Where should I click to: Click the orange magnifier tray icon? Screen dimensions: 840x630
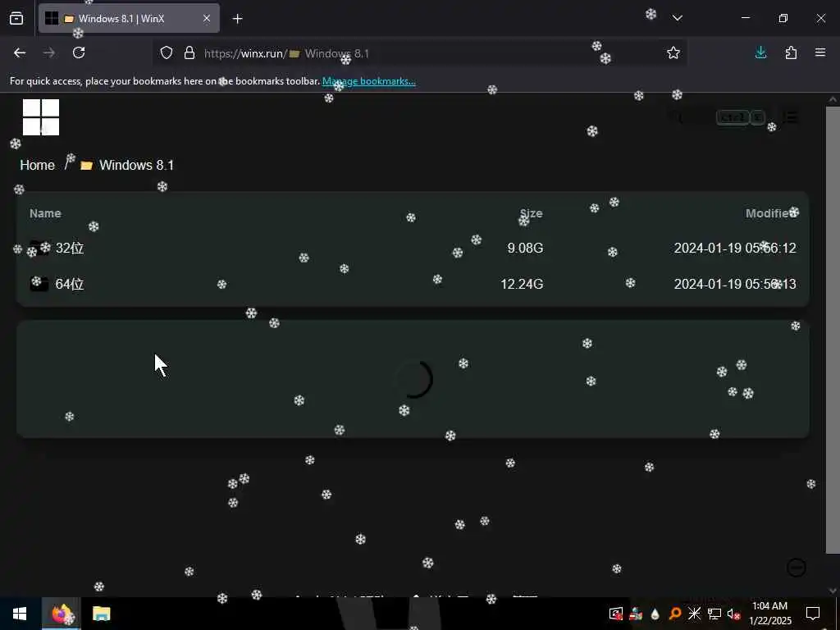click(675, 614)
